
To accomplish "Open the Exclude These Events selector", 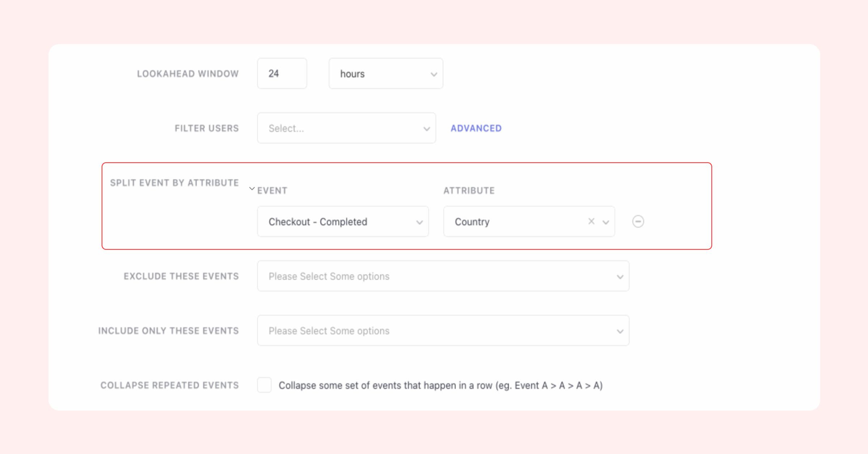I will 434,276.
